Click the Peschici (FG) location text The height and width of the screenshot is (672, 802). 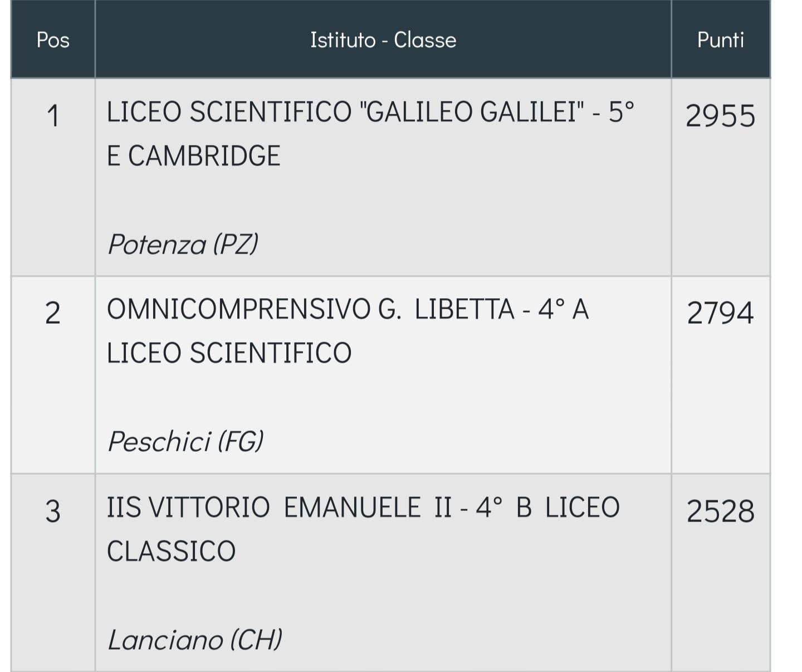tap(185, 441)
